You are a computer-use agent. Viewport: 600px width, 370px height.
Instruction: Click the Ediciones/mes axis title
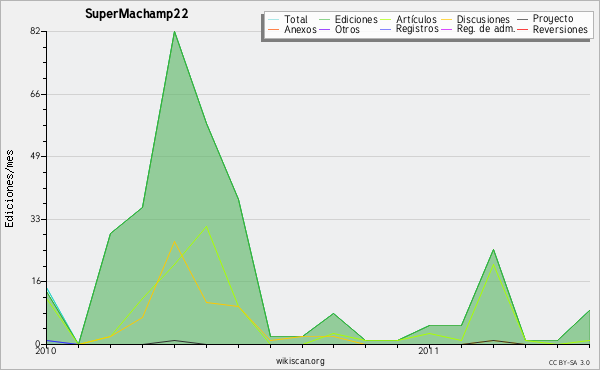[x=9, y=189]
